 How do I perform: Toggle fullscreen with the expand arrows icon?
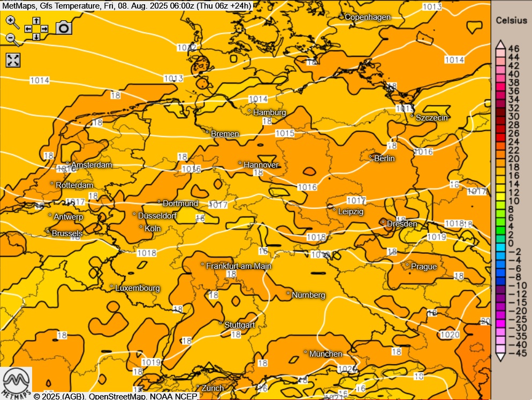[x=13, y=60]
